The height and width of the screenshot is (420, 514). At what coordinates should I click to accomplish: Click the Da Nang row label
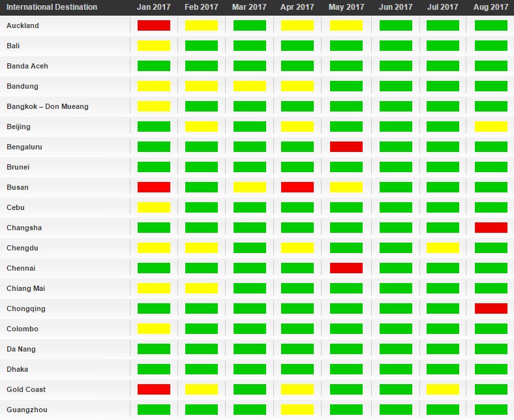coord(21,349)
